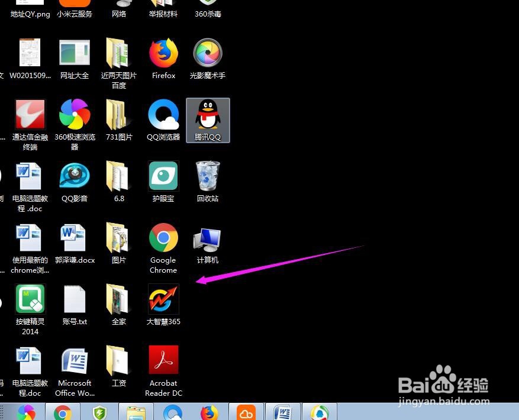This screenshot has height=420, width=519.
Task: Open Chrome from the taskbar
Action: pos(63,412)
